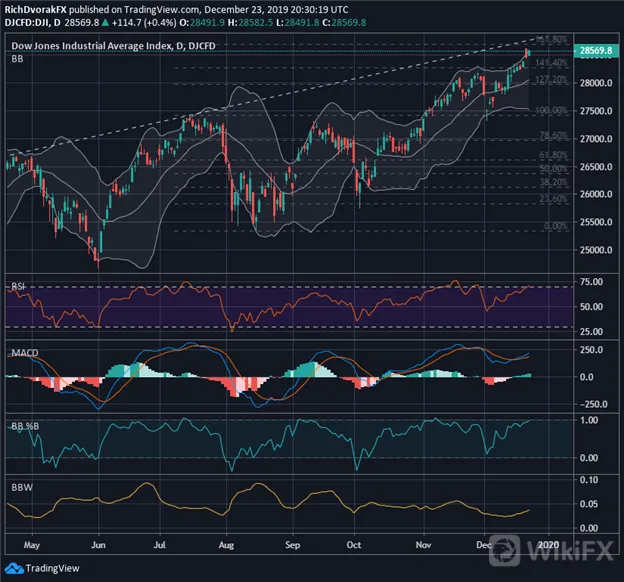The height and width of the screenshot is (582, 624).
Task: Click the DJCFD:DJI, D symbol text
Action: coord(32,23)
